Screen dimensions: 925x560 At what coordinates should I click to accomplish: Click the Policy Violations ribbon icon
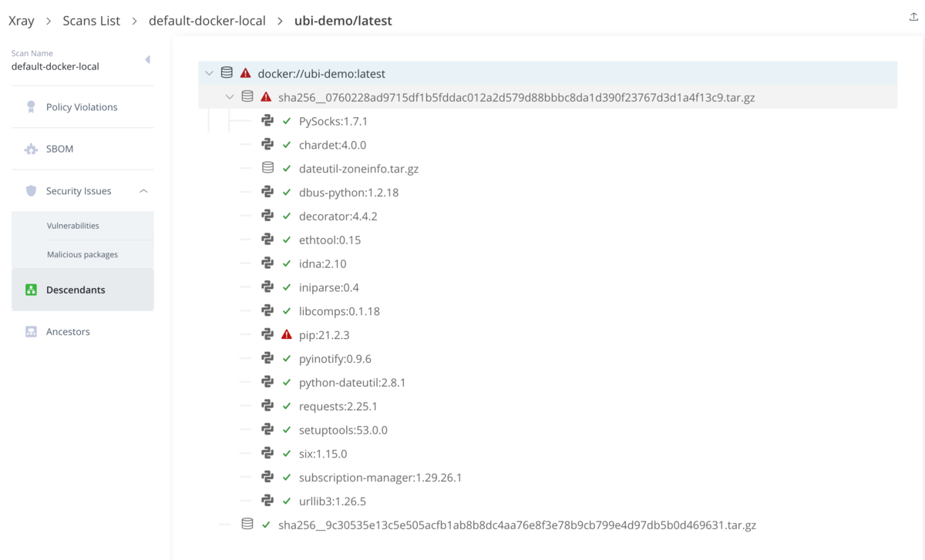click(x=31, y=107)
